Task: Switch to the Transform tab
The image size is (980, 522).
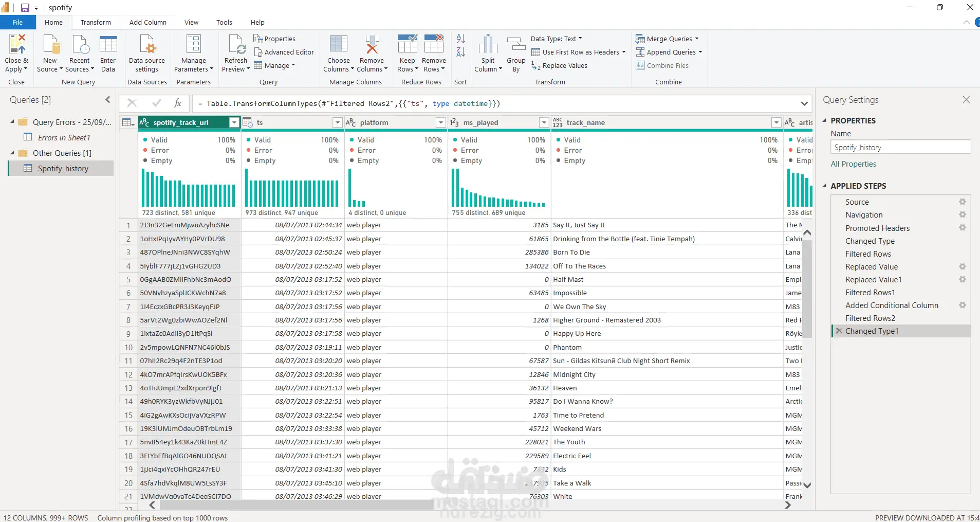Action: click(96, 22)
